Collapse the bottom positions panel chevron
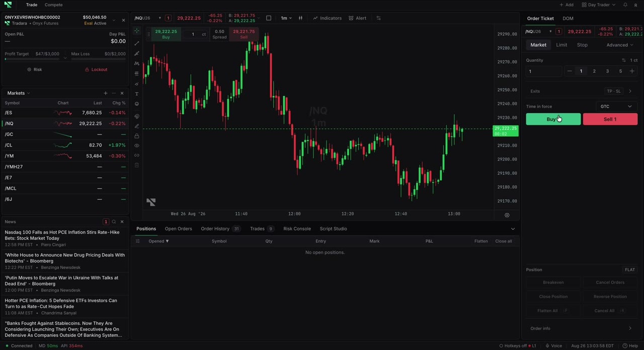This screenshot has height=350, width=644. coord(513,229)
